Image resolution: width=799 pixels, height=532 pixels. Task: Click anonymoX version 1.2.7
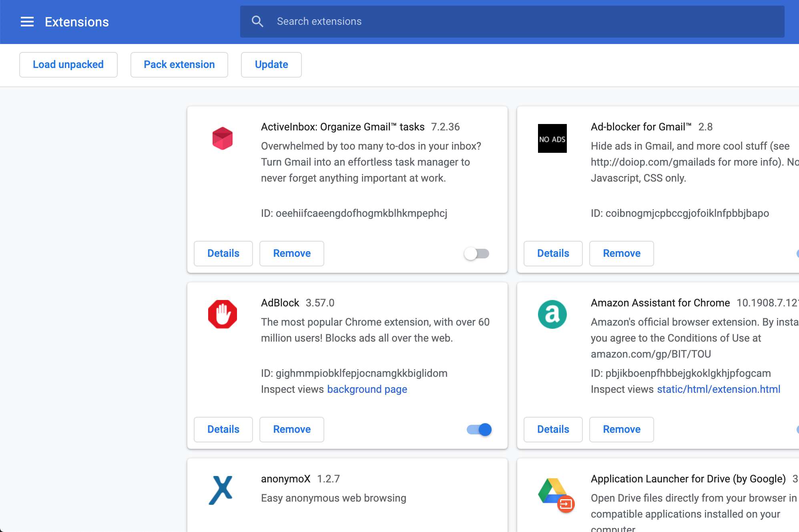(329, 479)
